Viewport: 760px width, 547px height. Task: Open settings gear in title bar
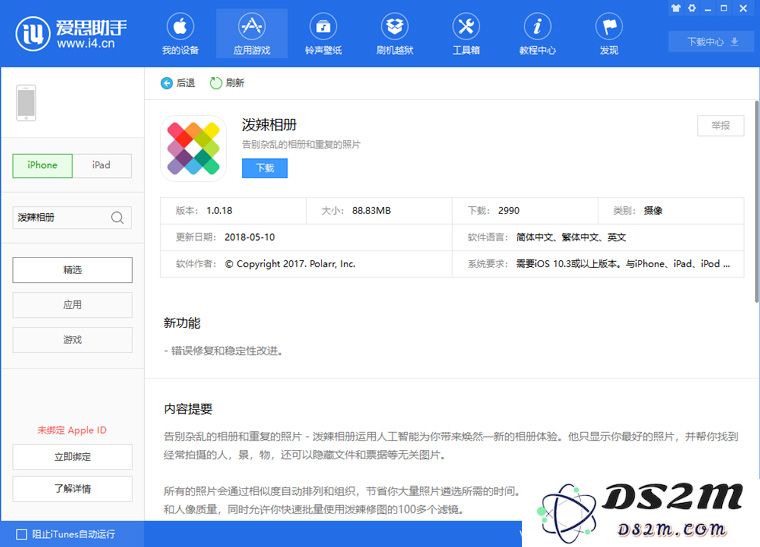coord(692,8)
